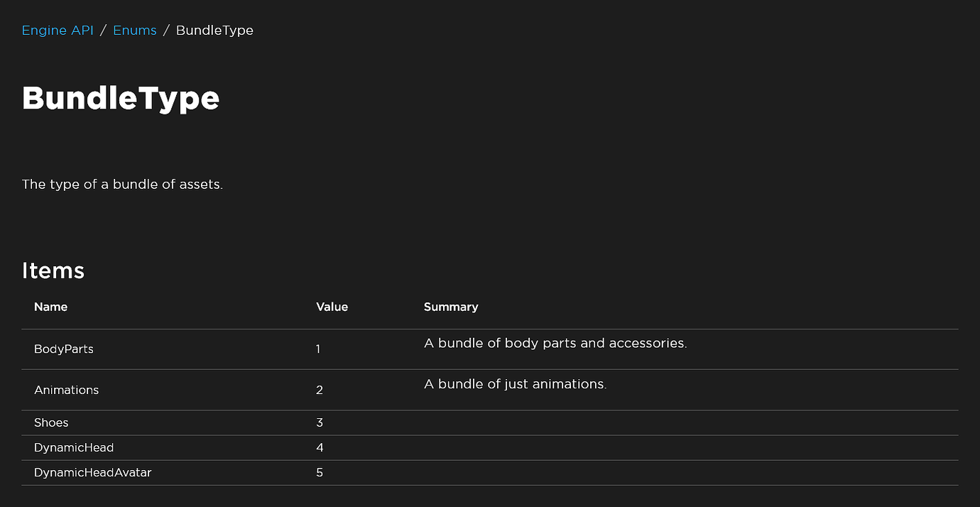Click the Name column header
The width and height of the screenshot is (980, 507).
[x=51, y=307]
